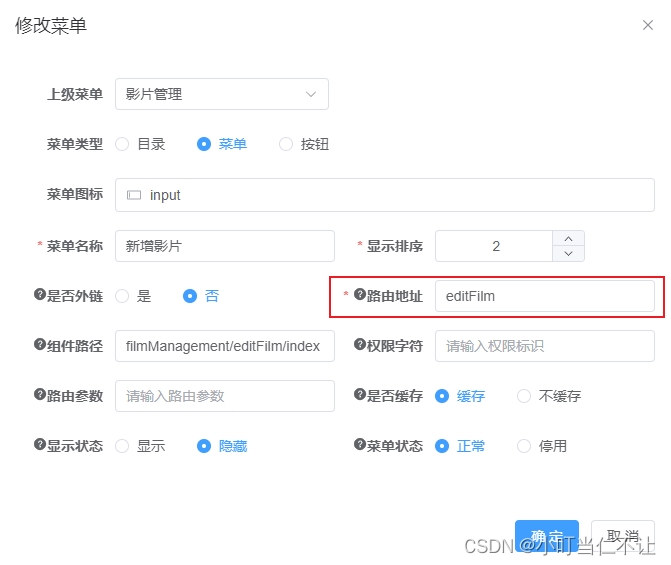Focus the 权限字符 input field
The width and height of the screenshot is (671, 565).
545,346
